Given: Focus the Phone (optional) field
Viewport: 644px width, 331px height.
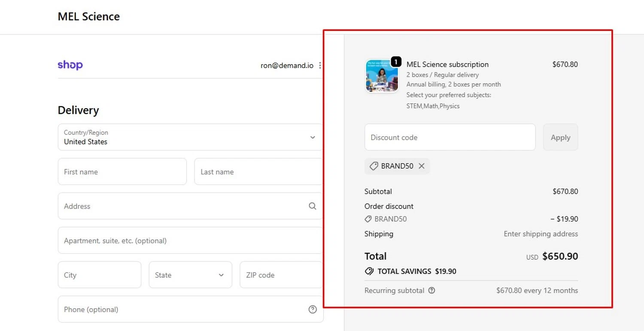Looking at the screenshot, I should tap(190, 309).
